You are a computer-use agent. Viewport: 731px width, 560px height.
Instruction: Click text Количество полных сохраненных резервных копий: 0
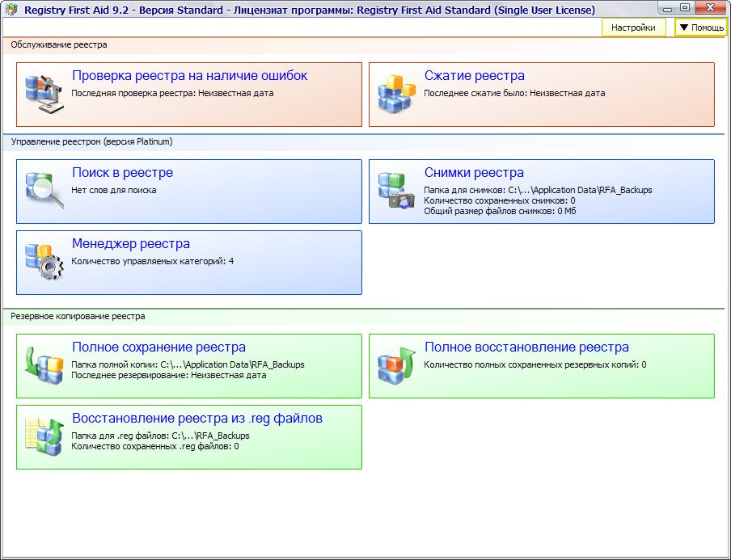pyautogui.click(x=535, y=364)
